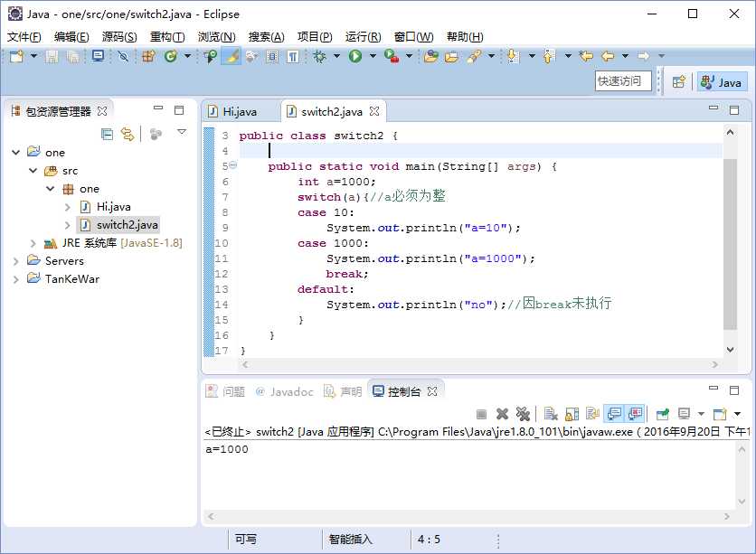This screenshot has width=756, height=554.
Task: Click the Open Perspective icon
Action: tap(679, 82)
